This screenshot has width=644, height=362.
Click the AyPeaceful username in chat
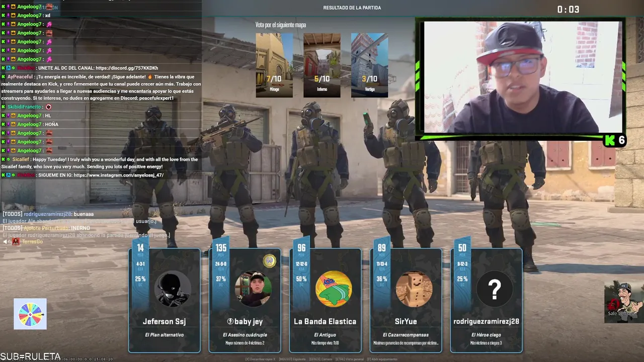pos(21,77)
